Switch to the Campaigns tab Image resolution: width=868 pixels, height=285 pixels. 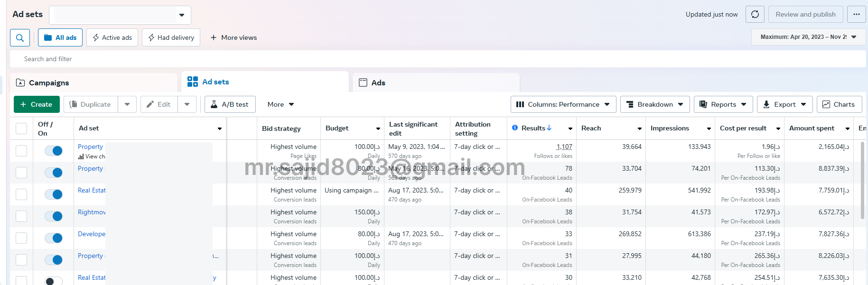coord(49,83)
